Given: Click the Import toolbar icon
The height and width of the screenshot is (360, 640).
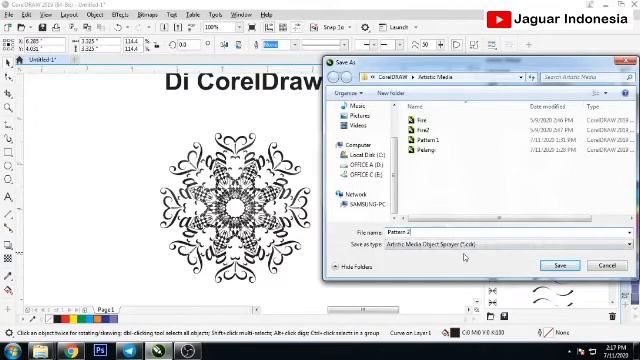Looking at the screenshot, I should click(164, 27).
